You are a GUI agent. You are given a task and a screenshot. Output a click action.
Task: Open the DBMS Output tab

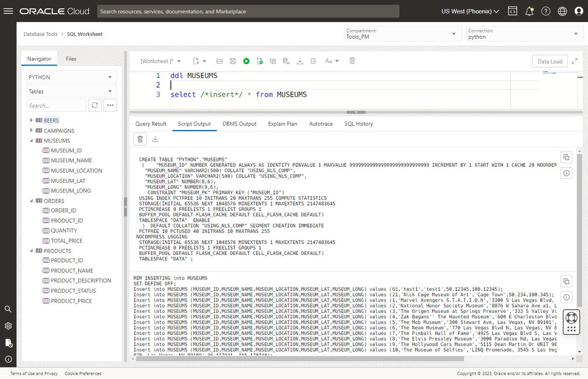point(240,124)
